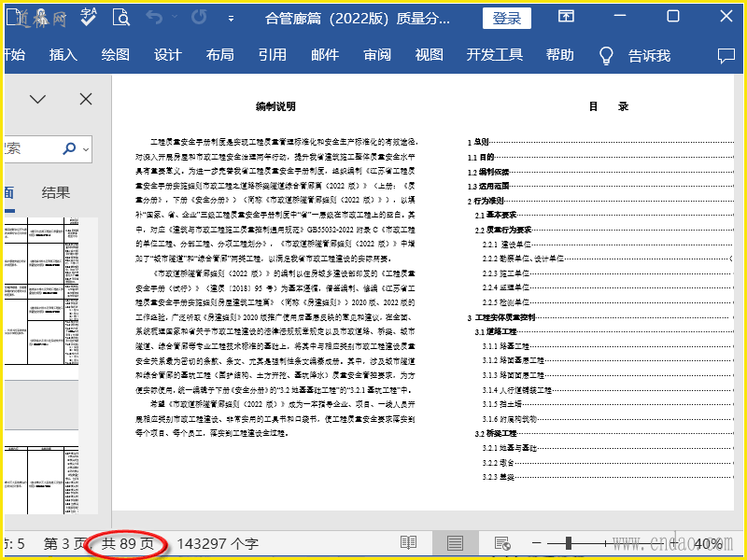
Task: Click the redo arrow icon
Action: [x=199, y=18]
